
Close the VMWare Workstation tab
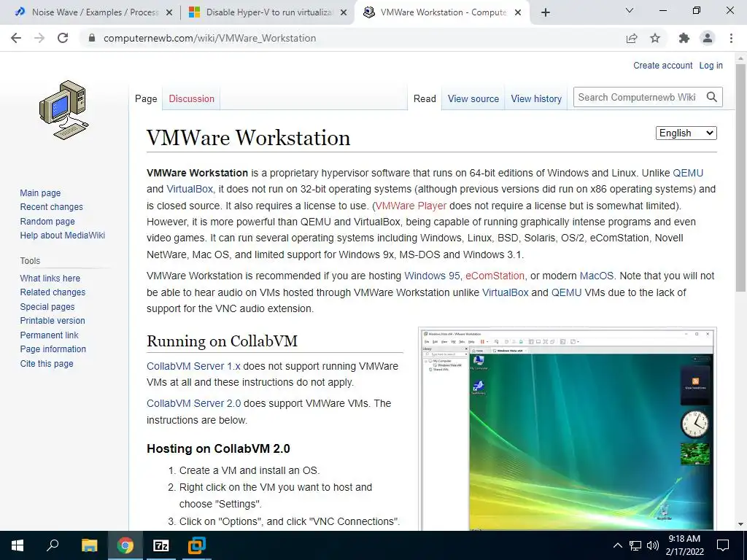[519, 12]
